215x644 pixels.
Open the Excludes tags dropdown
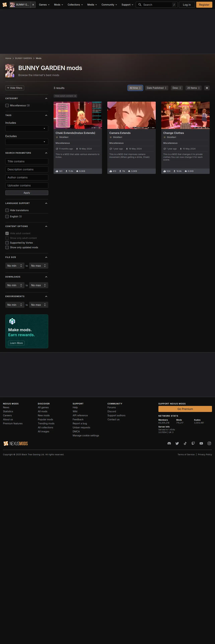tap(27, 142)
